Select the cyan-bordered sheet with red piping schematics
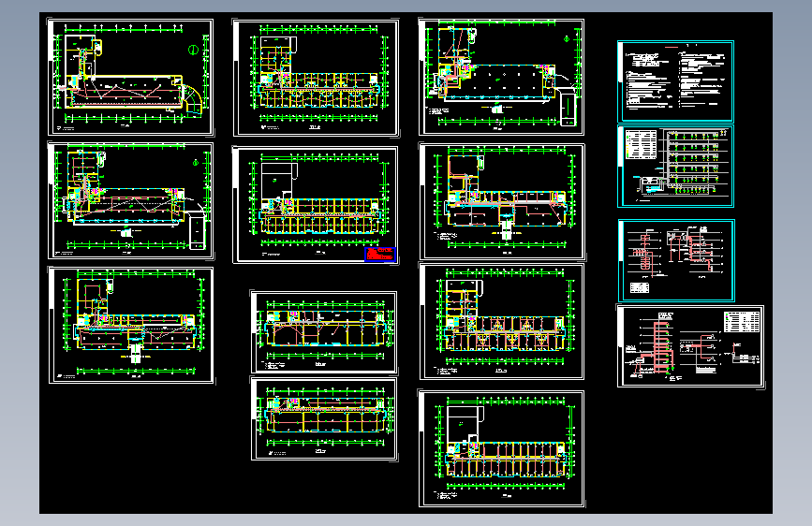The width and height of the screenshot is (812, 526). tap(676, 260)
